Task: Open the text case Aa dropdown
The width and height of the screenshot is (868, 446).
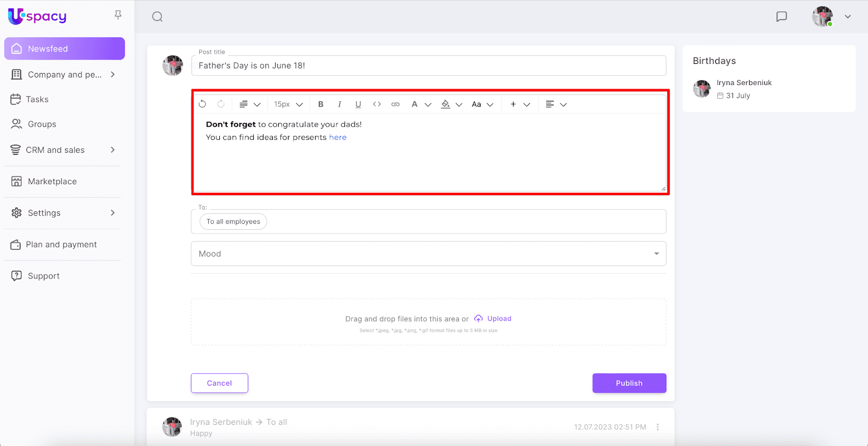Action: (482, 104)
